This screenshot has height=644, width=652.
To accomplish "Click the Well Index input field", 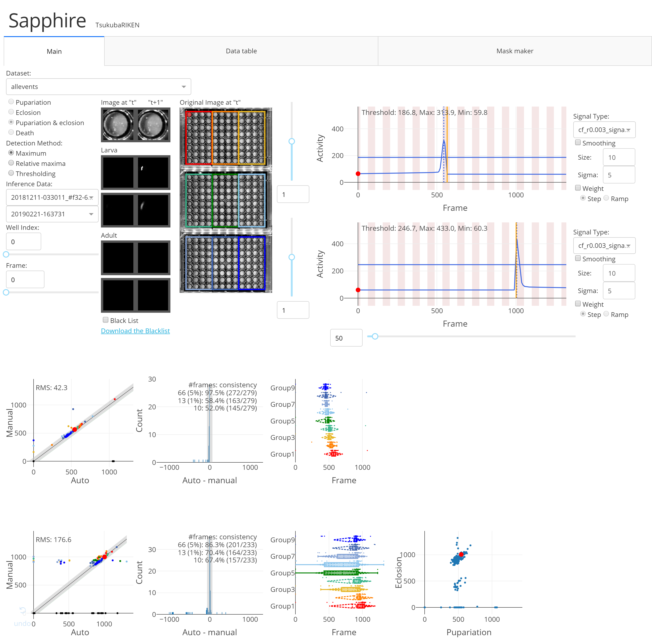I will coord(23,242).
